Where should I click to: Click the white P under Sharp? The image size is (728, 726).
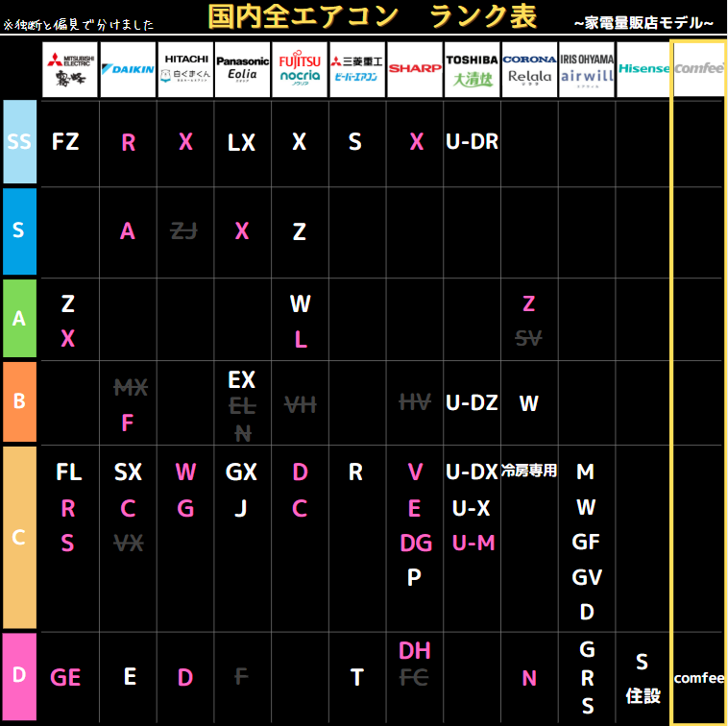tap(414, 577)
